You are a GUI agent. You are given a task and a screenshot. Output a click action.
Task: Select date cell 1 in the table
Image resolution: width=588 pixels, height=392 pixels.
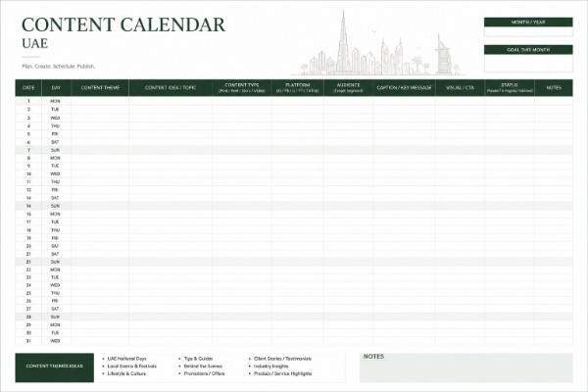[28, 101]
